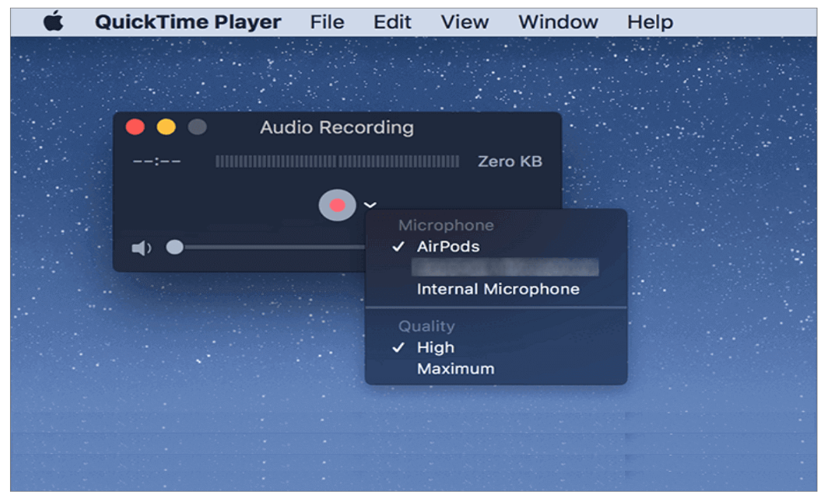Start recording with the red record button
The height and width of the screenshot is (504, 829).
[x=337, y=205]
